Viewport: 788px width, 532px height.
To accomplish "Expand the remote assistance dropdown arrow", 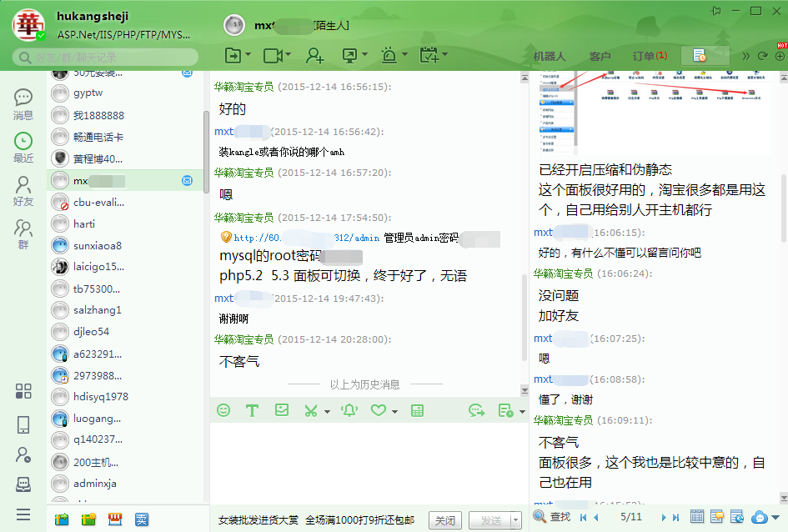I will (x=365, y=54).
